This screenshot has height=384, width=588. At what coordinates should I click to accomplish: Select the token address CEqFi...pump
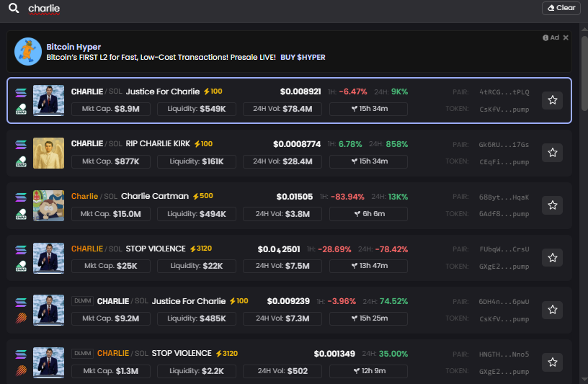coord(504,162)
